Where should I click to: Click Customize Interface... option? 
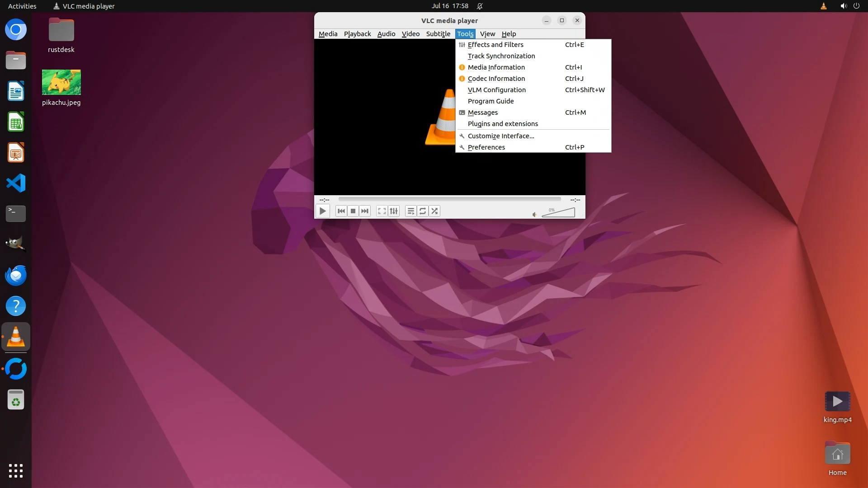[501, 136]
